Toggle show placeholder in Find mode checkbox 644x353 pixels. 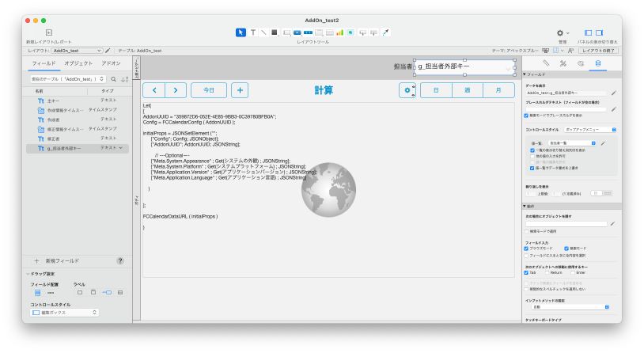coord(526,116)
